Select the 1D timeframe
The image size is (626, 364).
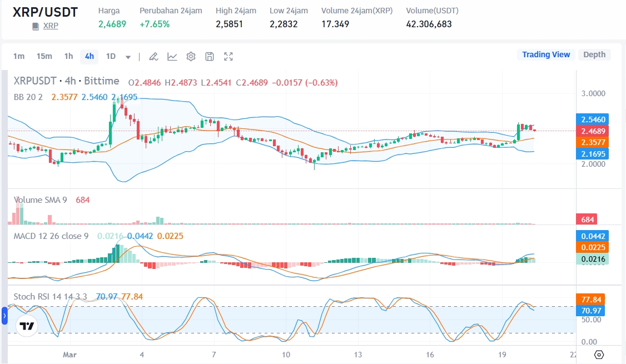click(x=111, y=56)
